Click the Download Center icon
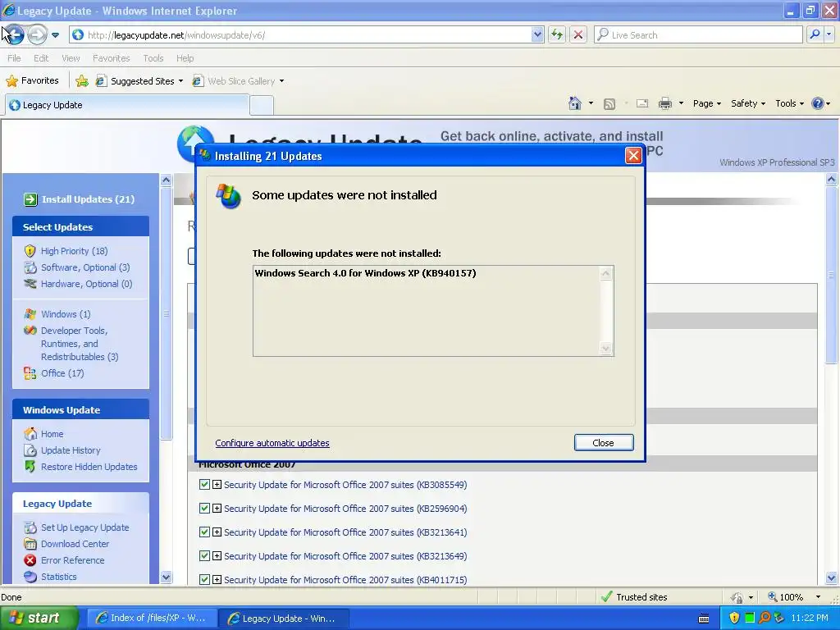Screen dimensions: 840x630 (30, 544)
